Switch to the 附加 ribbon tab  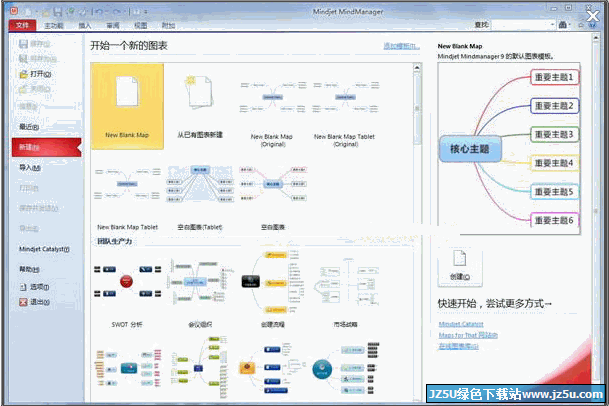click(x=168, y=26)
